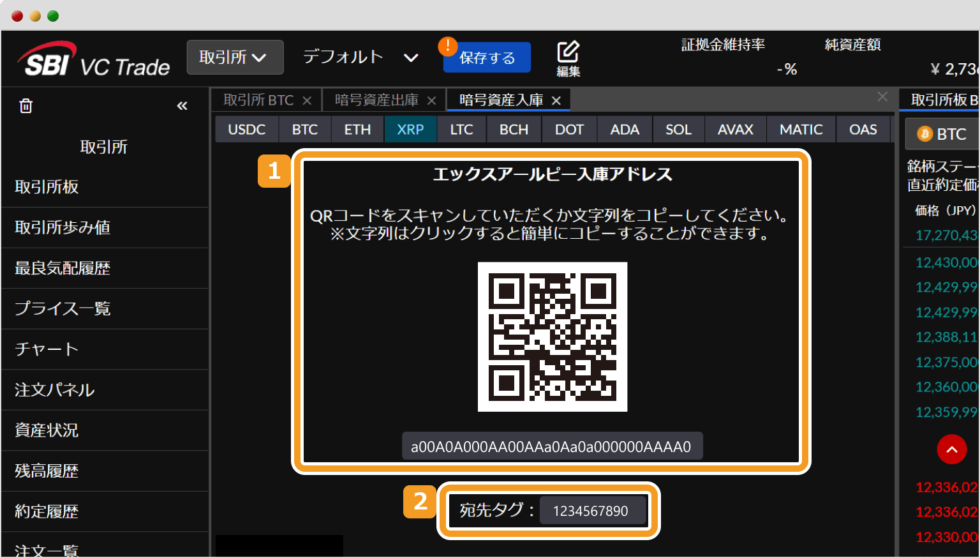Click the 保存する button
This screenshot has width=980, height=558.
coord(487,57)
